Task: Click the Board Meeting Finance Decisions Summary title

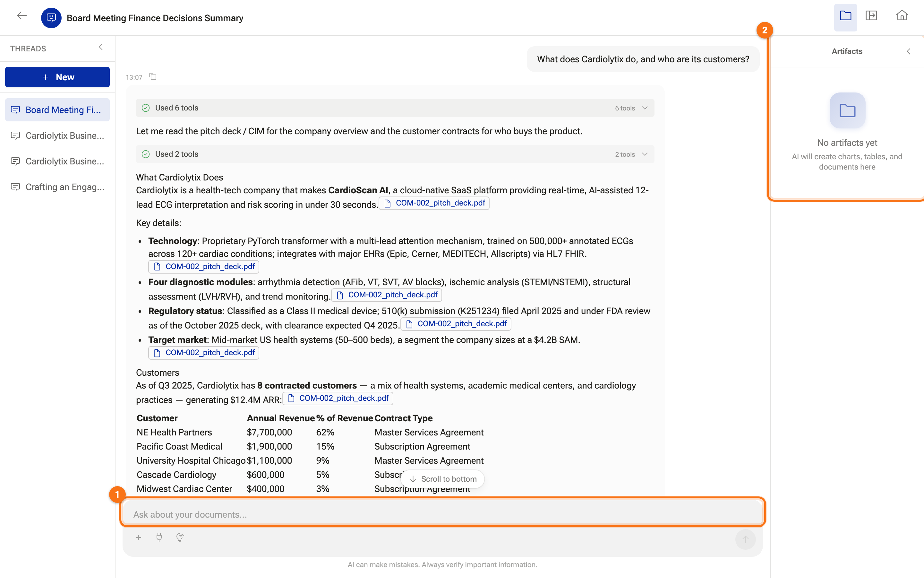Action: 155,18
